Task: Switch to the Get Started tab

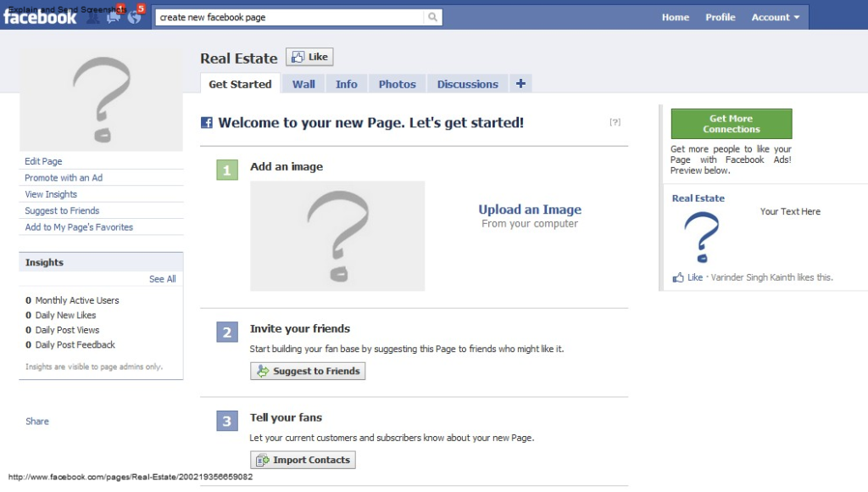Action: pyautogui.click(x=240, y=84)
